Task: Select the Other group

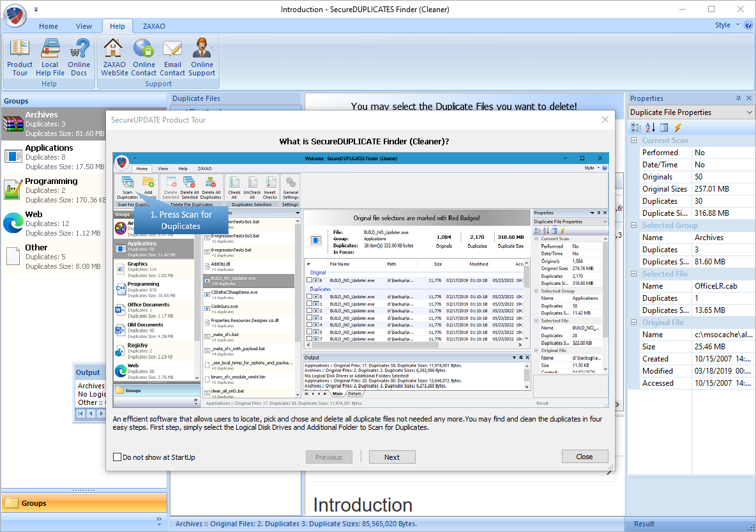Action: click(54, 257)
